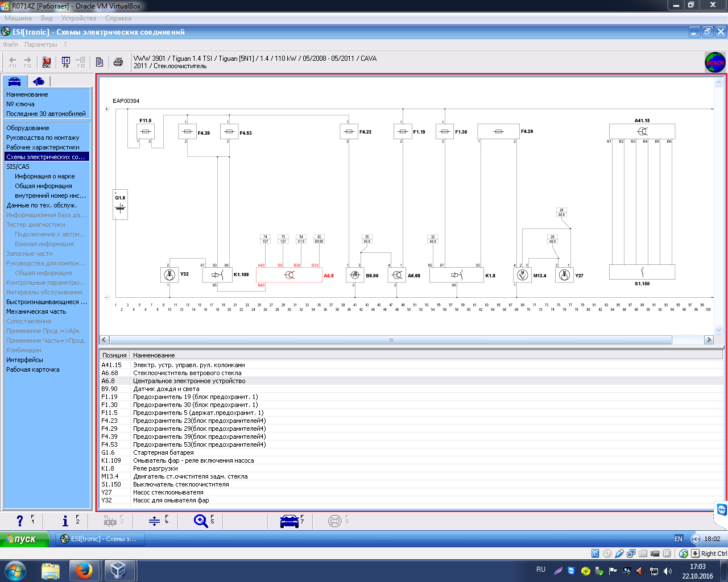Click the F4 bottom toolbar icon
Viewport: 728px width, 582px height.
click(154, 520)
